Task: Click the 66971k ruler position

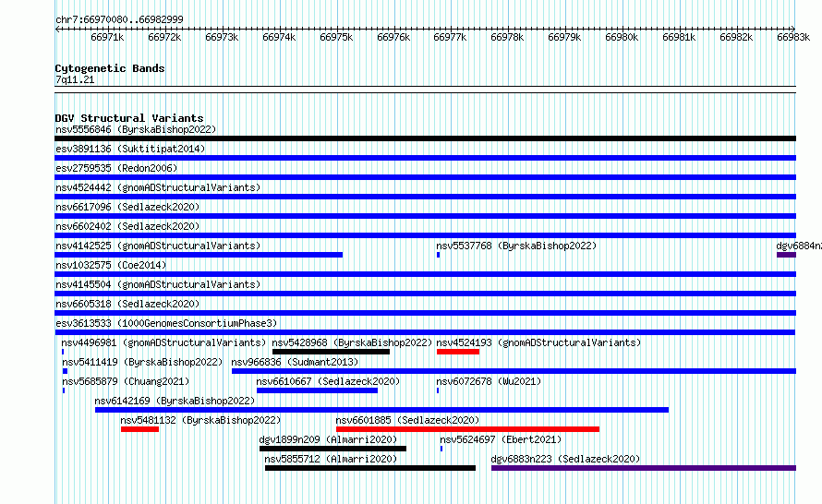Action: [x=107, y=37]
